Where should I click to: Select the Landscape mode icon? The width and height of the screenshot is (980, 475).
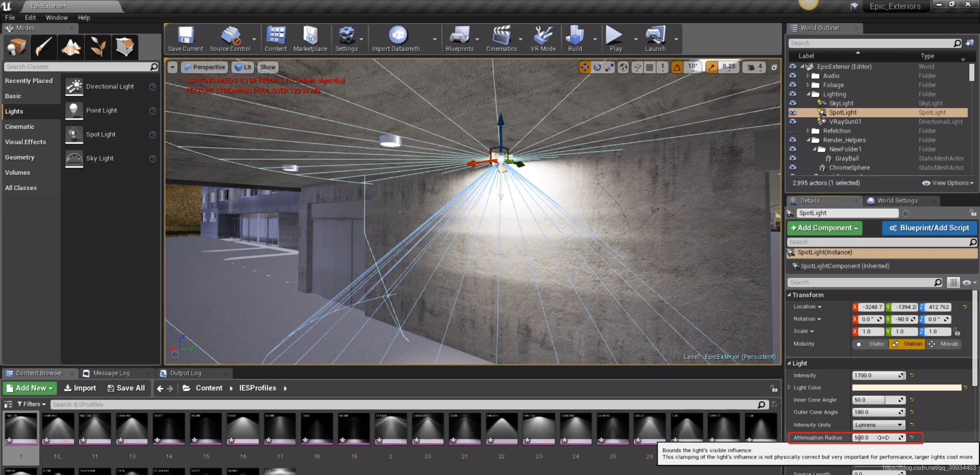click(x=71, y=47)
